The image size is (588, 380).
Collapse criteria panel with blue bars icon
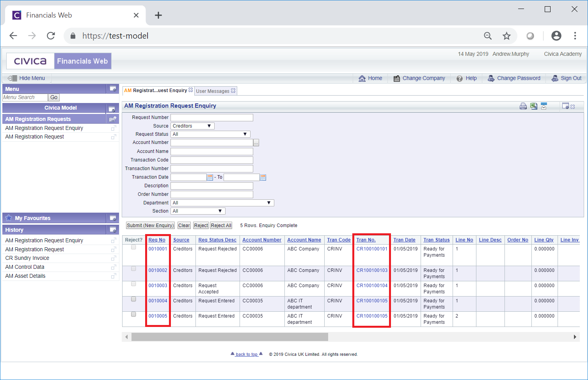tap(544, 106)
